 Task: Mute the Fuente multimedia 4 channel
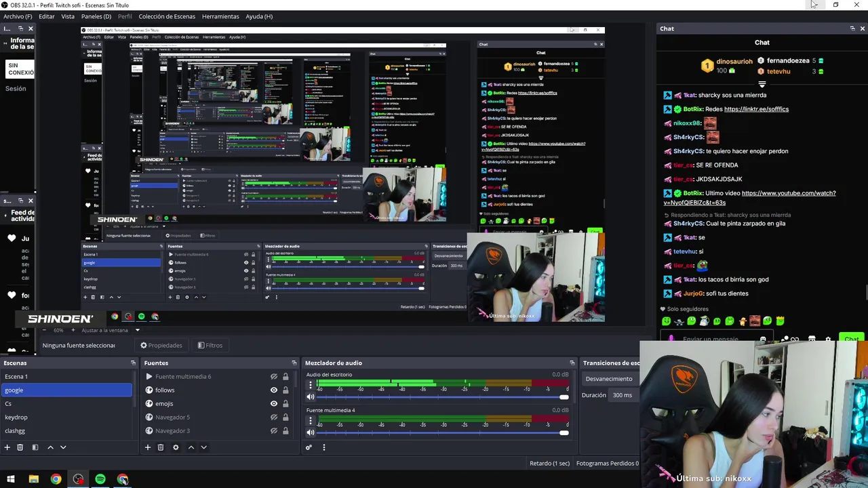click(311, 432)
